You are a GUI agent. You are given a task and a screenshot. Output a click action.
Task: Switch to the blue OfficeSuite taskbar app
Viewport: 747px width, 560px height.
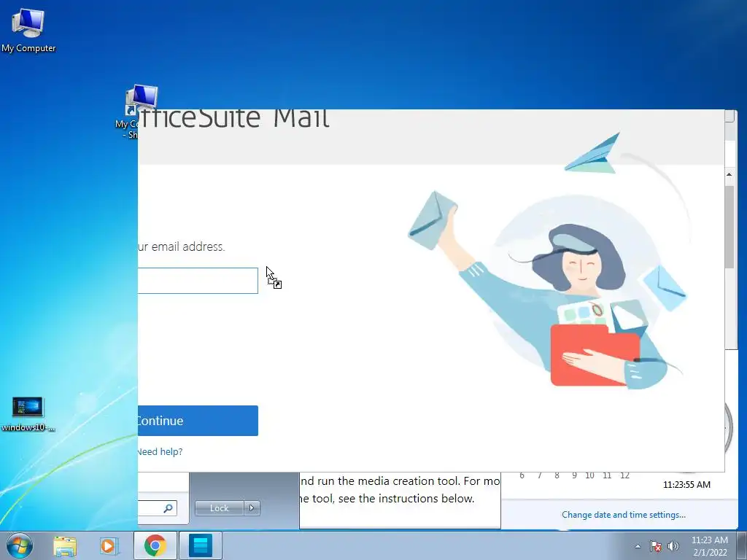tap(200, 545)
